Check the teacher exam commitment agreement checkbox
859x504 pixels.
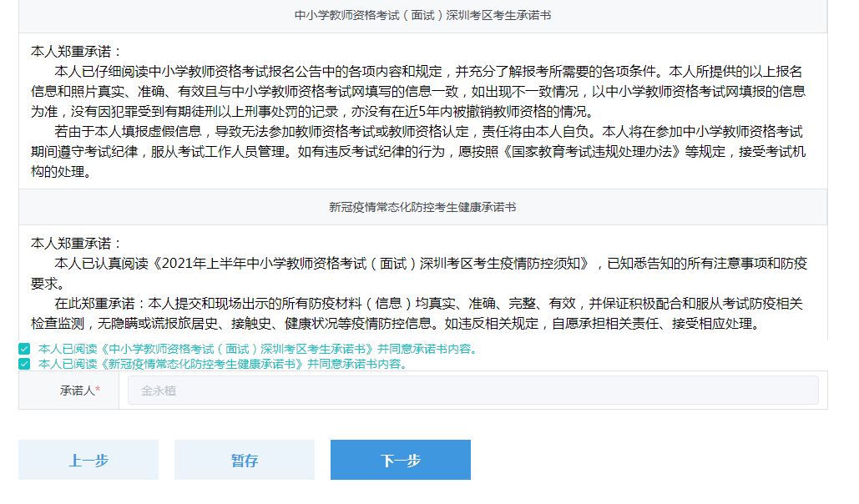tap(24, 349)
